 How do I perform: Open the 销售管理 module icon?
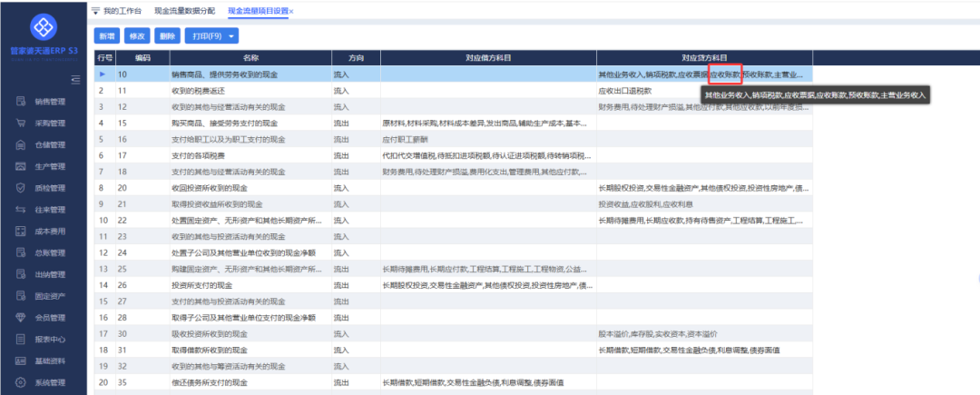pyautogui.click(x=21, y=102)
